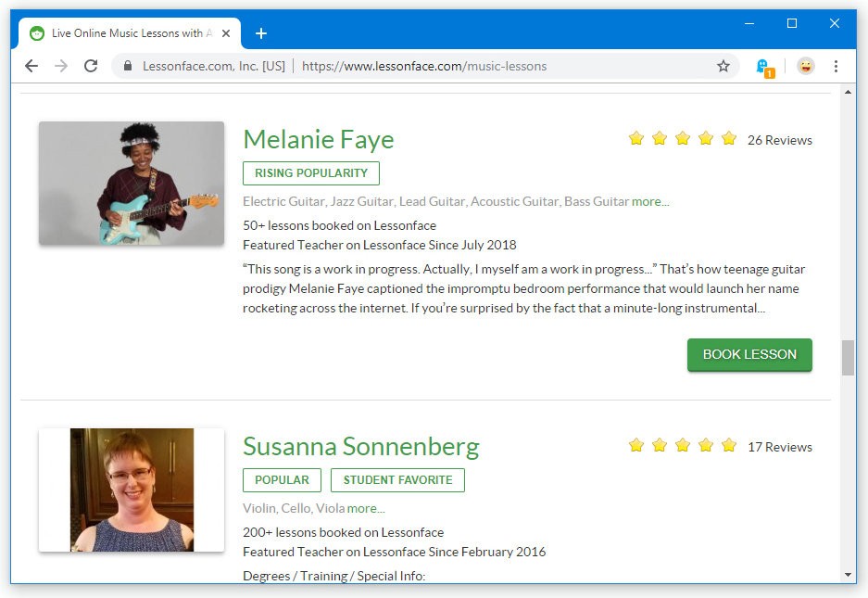Expand Melanie Faye's instruments with more link
The width and height of the screenshot is (868, 598).
click(650, 202)
